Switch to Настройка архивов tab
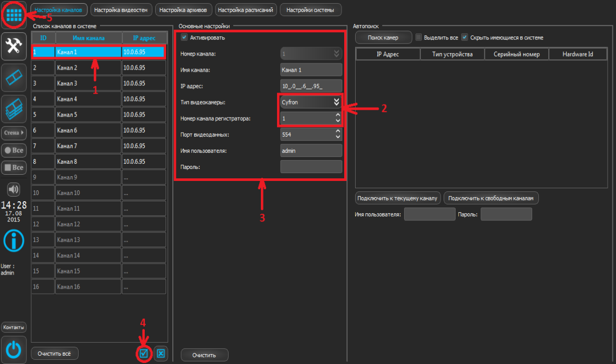The height and width of the screenshot is (364, 616). point(184,10)
